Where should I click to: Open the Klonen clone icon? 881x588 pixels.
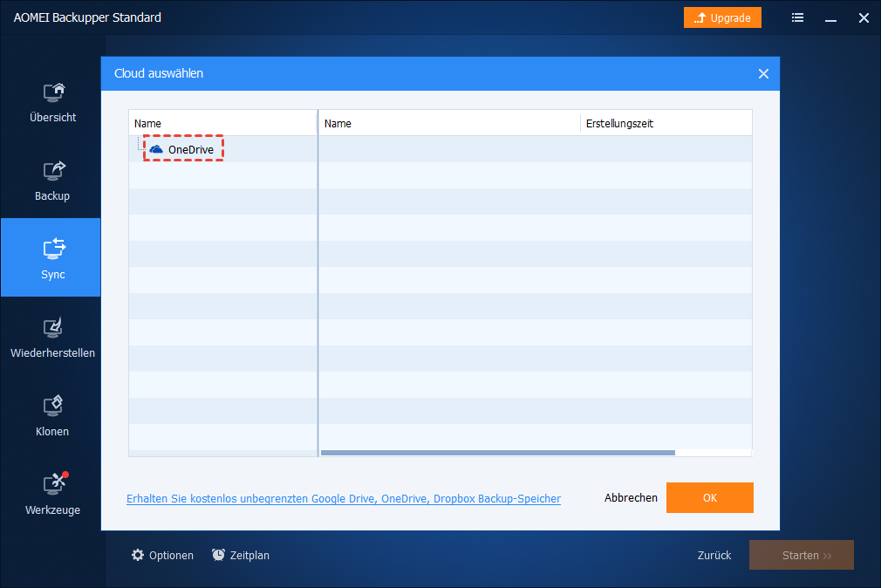(x=53, y=406)
